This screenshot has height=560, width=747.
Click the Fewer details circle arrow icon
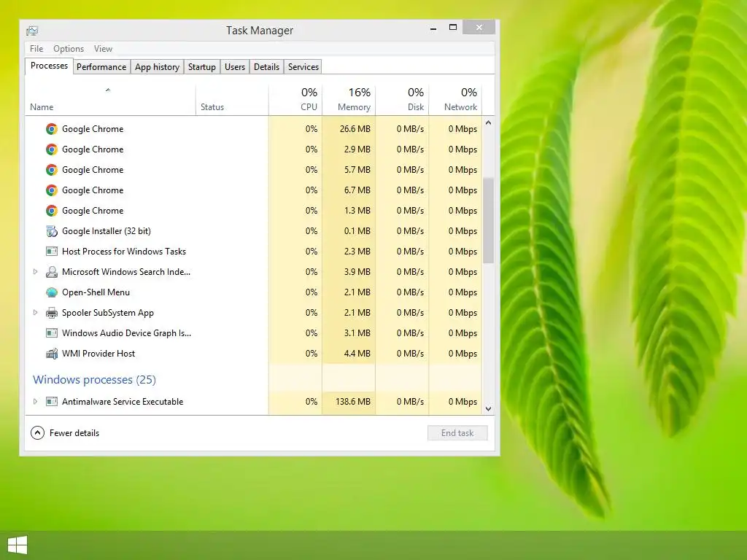(x=37, y=433)
